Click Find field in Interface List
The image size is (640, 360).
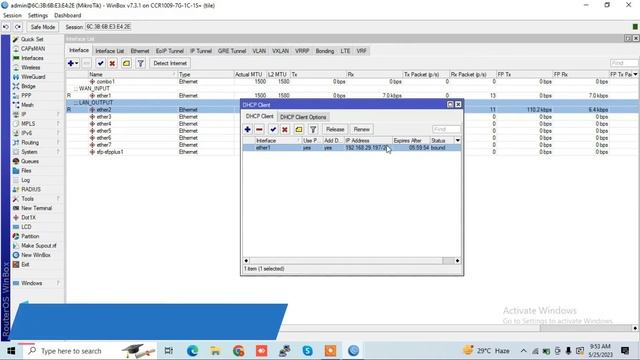[x=624, y=63]
